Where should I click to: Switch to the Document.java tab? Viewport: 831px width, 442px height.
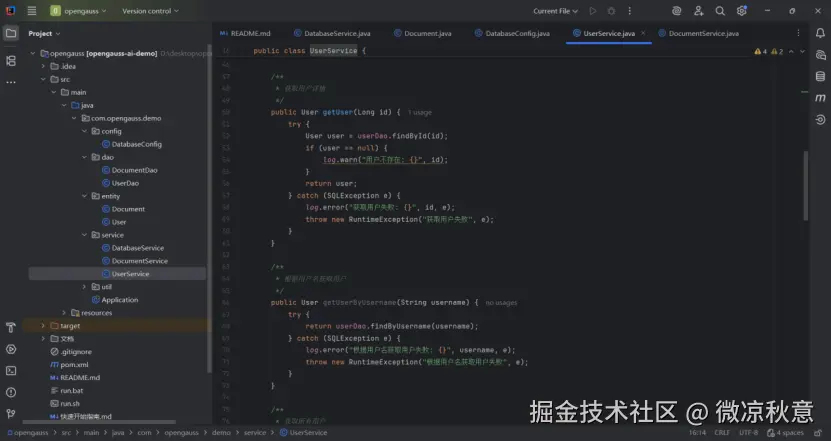pyautogui.click(x=423, y=33)
